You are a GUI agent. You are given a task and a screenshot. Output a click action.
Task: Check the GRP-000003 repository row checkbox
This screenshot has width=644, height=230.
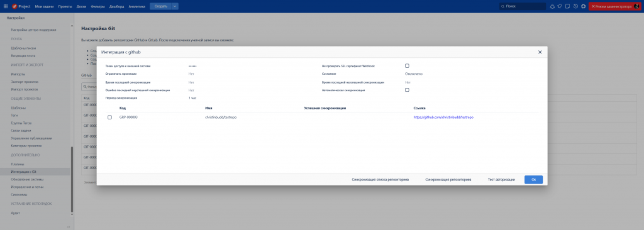click(x=109, y=118)
